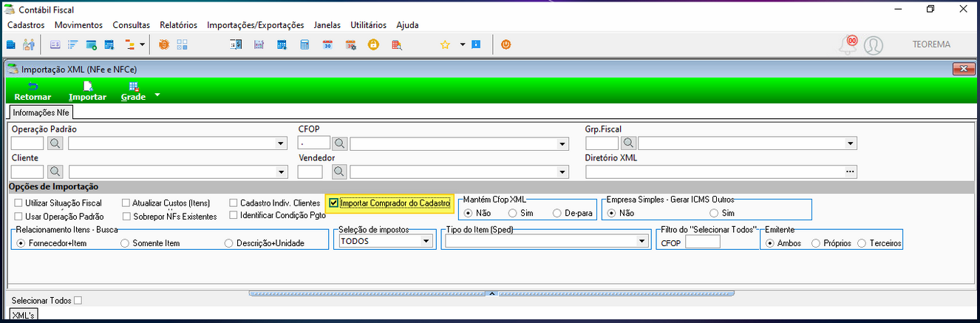This screenshot has width=980, height=323.
Task: Expand the Operação Padrão combo box
Action: (x=281, y=143)
